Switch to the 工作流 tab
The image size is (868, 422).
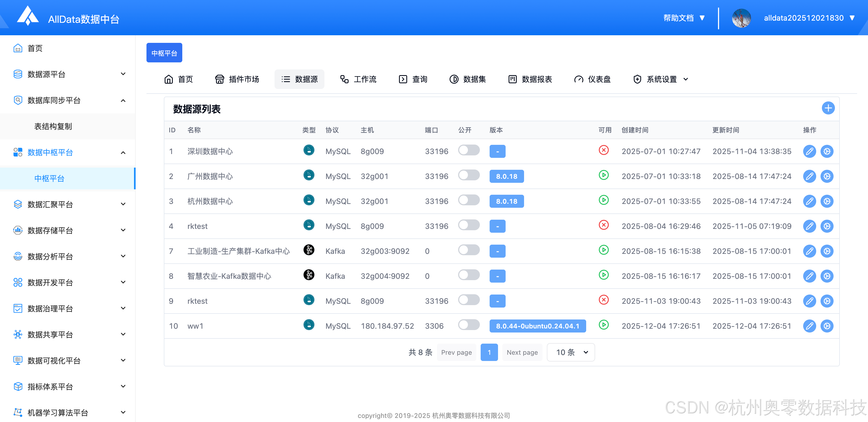point(358,79)
